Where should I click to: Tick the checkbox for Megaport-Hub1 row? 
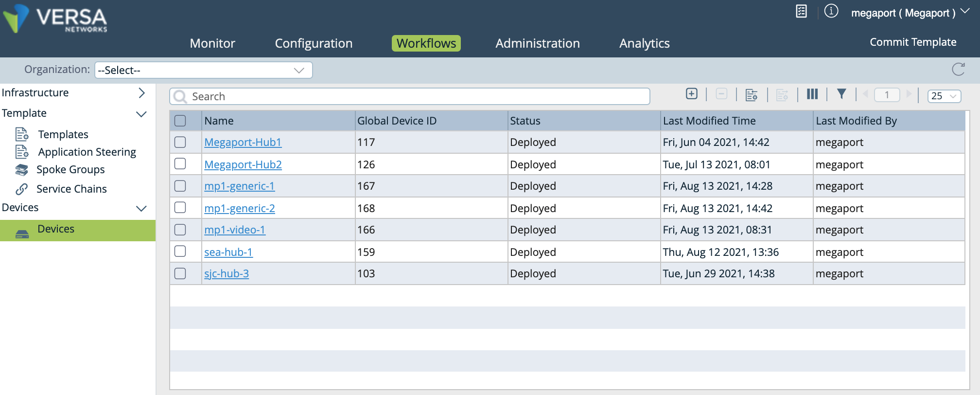pyautogui.click(x=180, y=142)
